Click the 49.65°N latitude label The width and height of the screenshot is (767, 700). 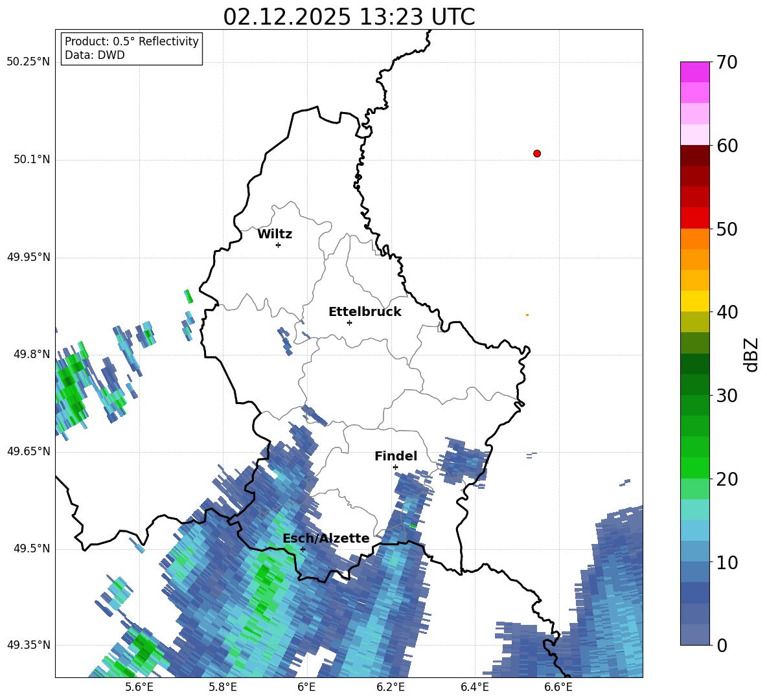28,451
